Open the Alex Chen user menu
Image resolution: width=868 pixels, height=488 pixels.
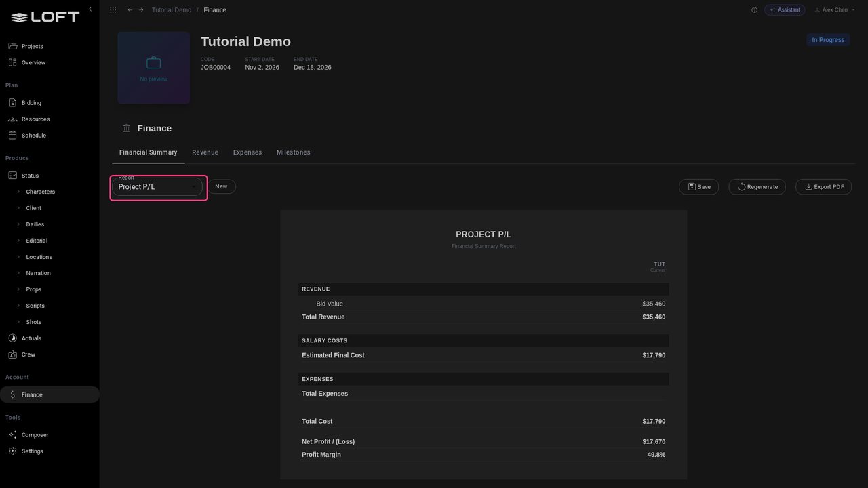[x=835, y=10]
